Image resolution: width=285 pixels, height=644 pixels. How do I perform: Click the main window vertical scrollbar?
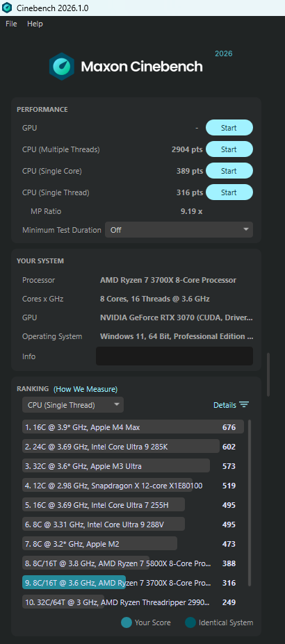click(x=268, y=374)
